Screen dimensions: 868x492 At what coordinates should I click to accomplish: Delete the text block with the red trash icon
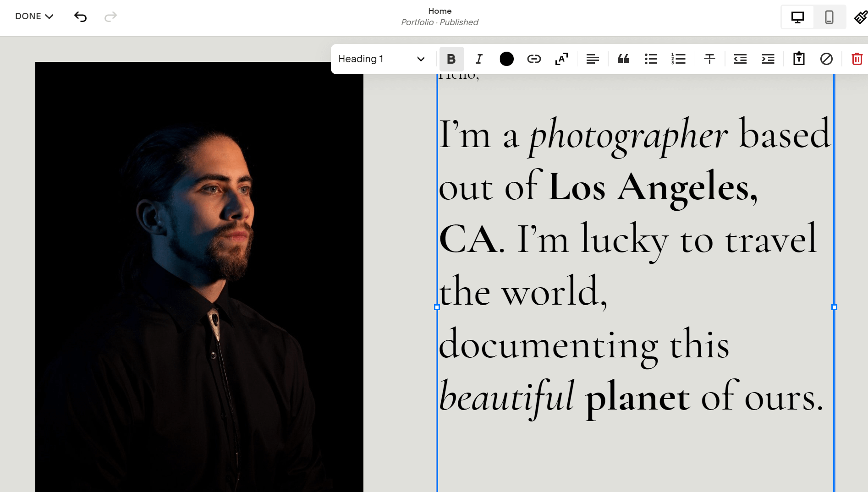pos(857,59)
